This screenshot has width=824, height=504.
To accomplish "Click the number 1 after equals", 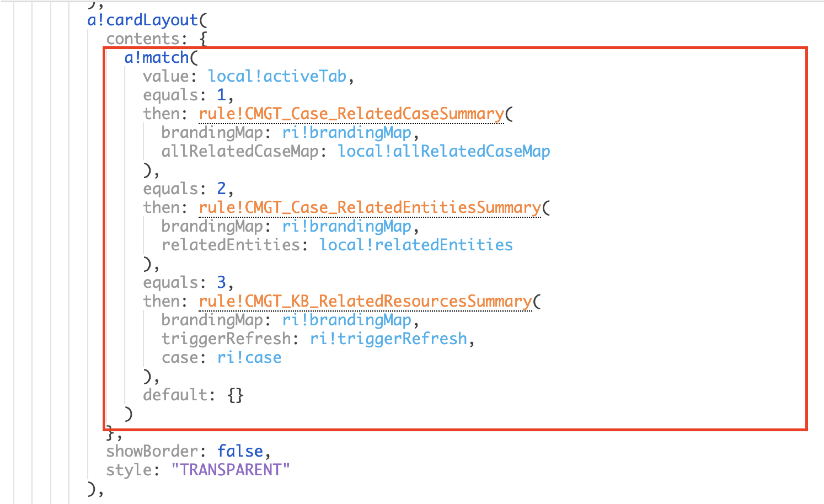I will [221, 95].
